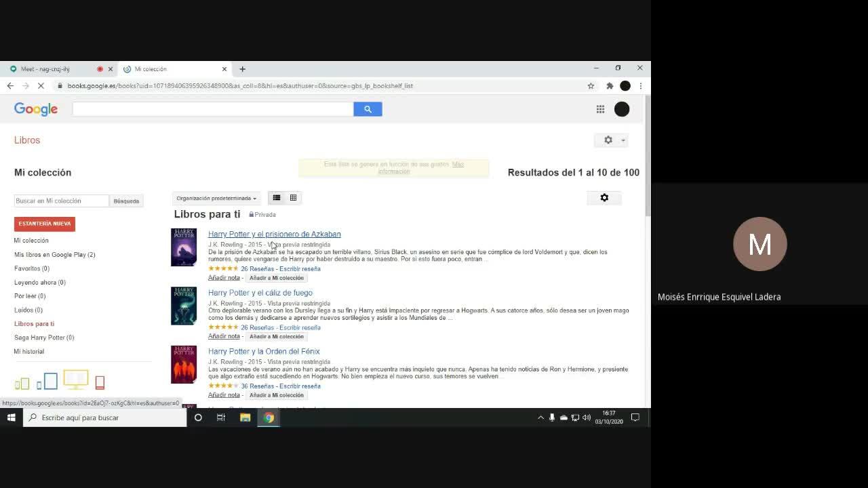The height and width of the screenshot is (488, 868).
Task: Click the volume icon in the system tray
Action: pyautogui.click(x=587, y=418)
